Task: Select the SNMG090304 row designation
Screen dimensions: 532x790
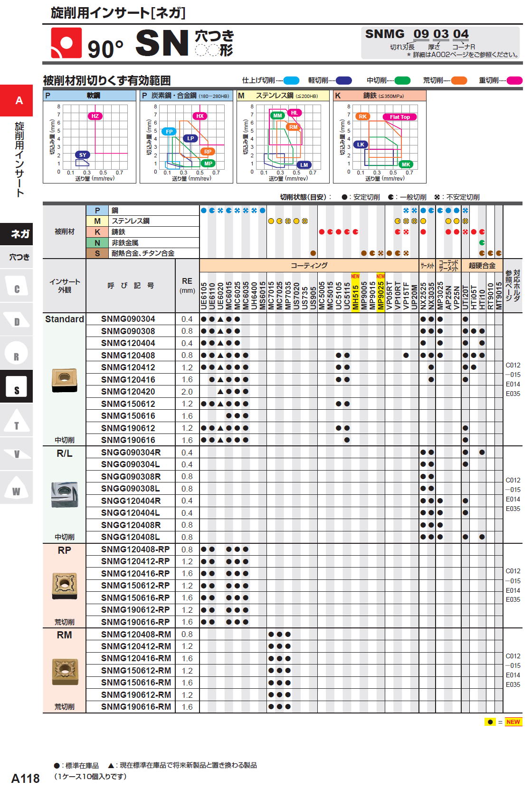Action: click(128, 319)
